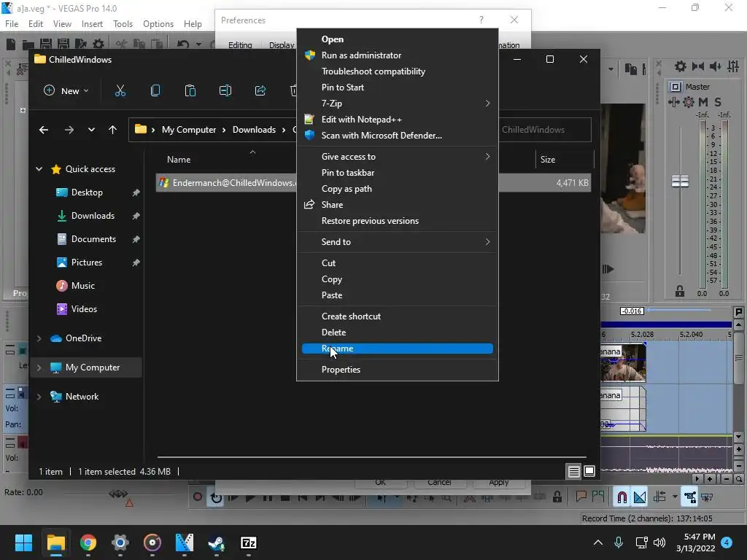Open VEGAS Insert menu

[x=92, y=24]
